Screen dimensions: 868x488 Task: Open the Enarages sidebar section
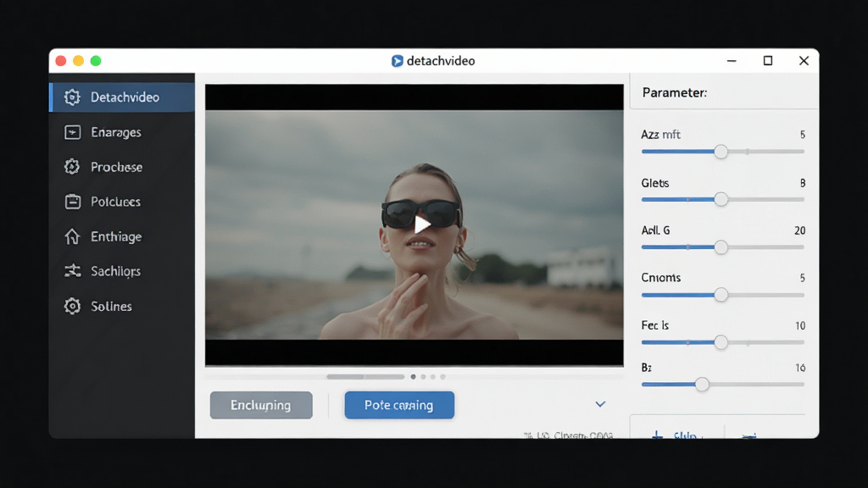(122, 132)
